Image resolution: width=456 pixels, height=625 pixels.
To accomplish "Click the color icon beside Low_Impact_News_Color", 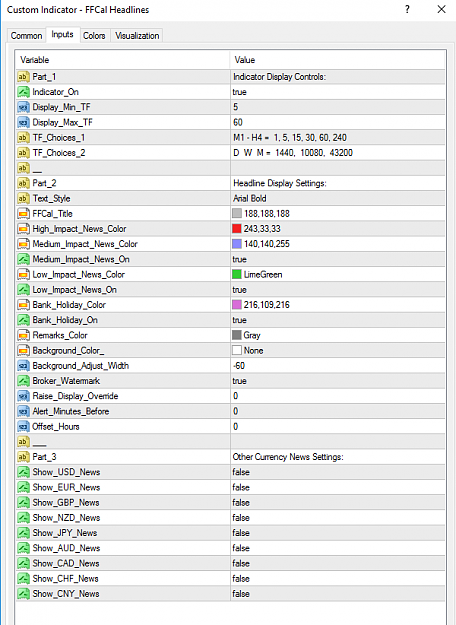I will coord(24,274).
